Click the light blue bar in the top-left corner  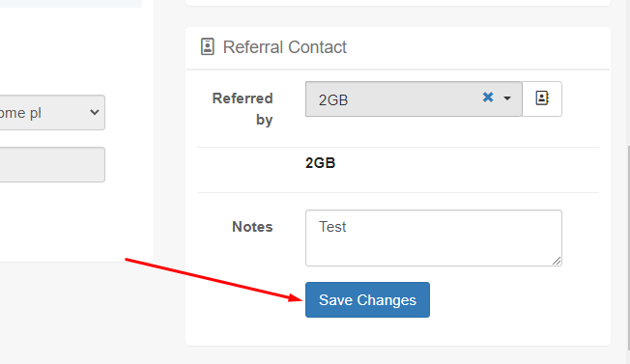point(71,4)
